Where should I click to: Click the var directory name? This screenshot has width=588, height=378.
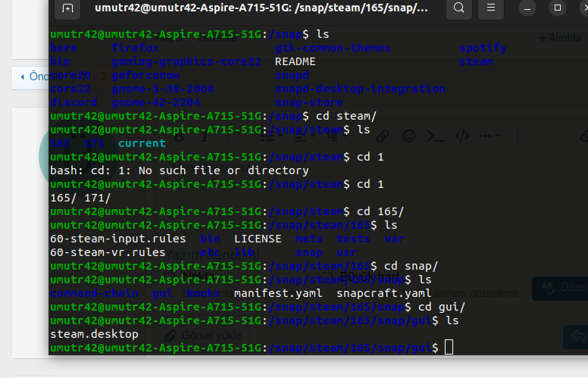(x=394, y=239)
